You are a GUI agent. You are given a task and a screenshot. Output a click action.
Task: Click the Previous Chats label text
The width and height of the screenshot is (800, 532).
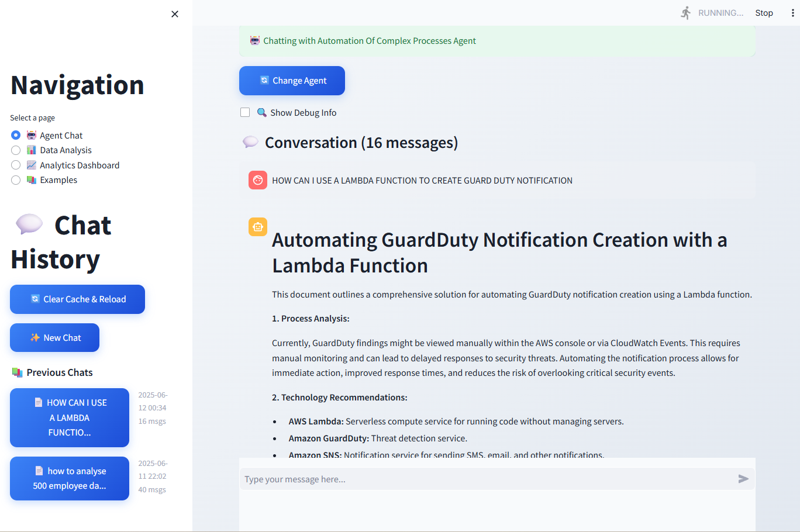tap(60, 372)
